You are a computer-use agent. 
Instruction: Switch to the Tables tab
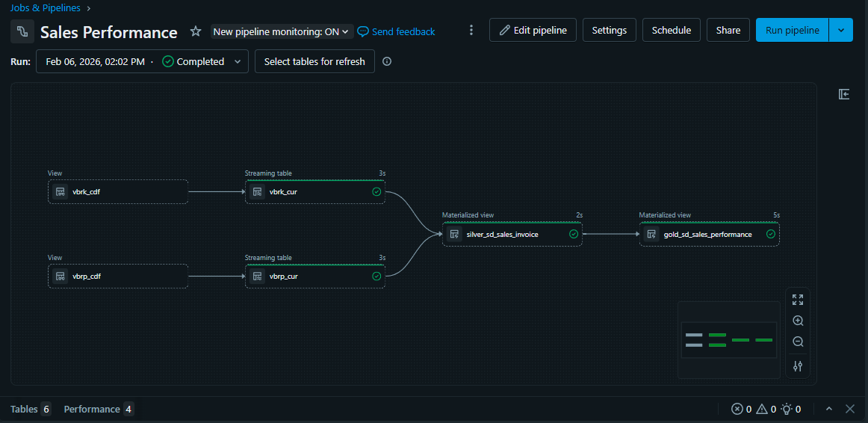pos(30,409)
